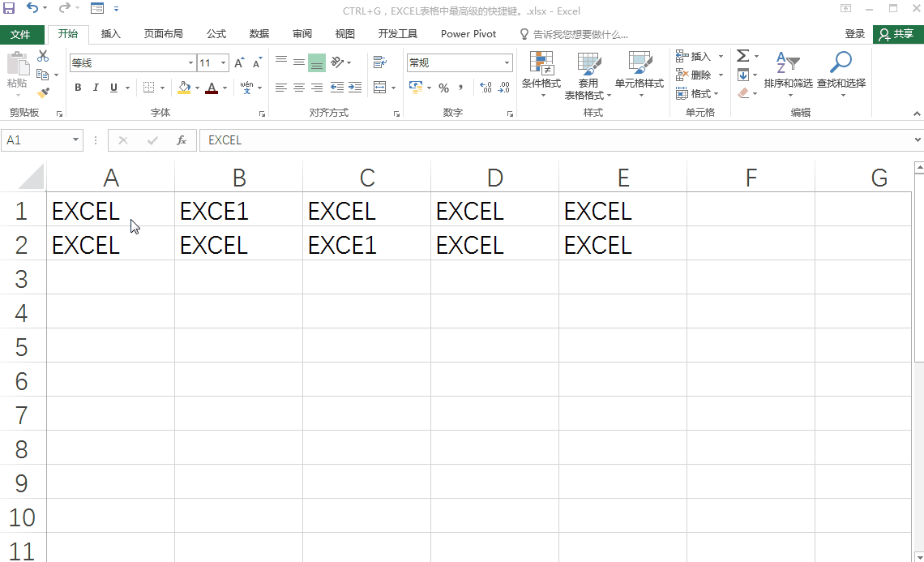Open the phonetic guide wén icon
This screenshot has height=562, width=924.
click(247, 88)
